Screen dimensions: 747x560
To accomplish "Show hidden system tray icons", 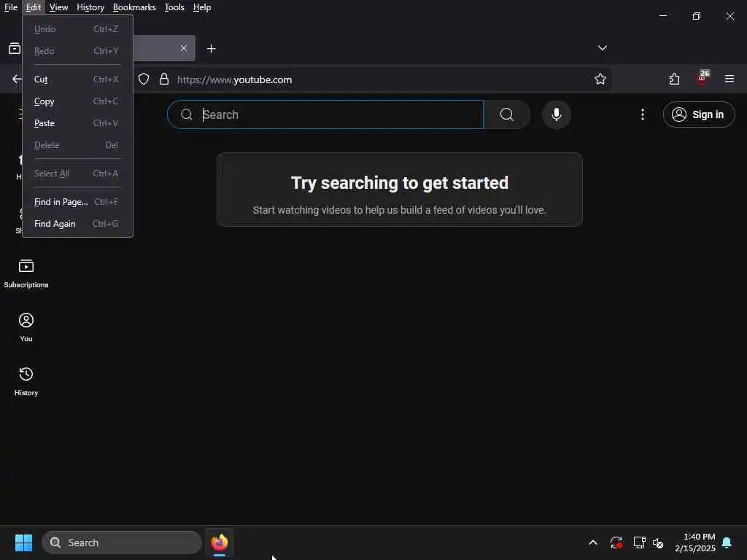I will pyautogui.click(x=593, y=542).
